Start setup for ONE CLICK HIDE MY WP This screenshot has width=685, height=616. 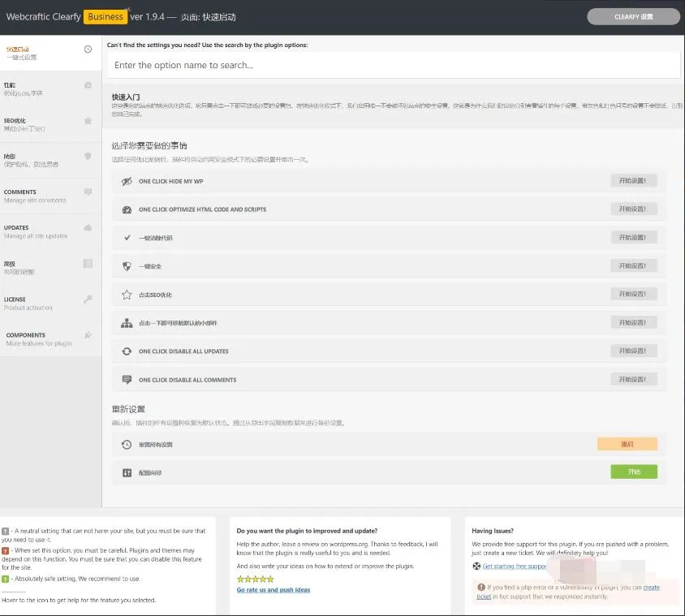633,181
